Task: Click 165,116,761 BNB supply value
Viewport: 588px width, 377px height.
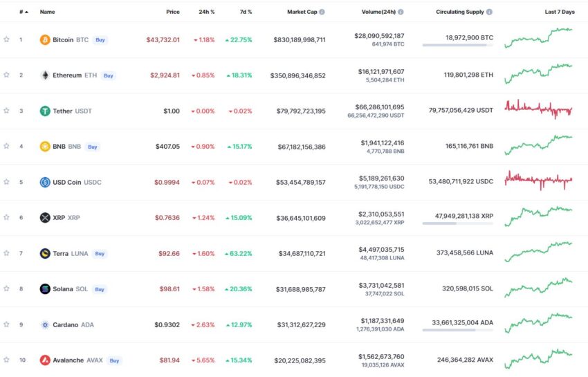Action: coord(470,146)
